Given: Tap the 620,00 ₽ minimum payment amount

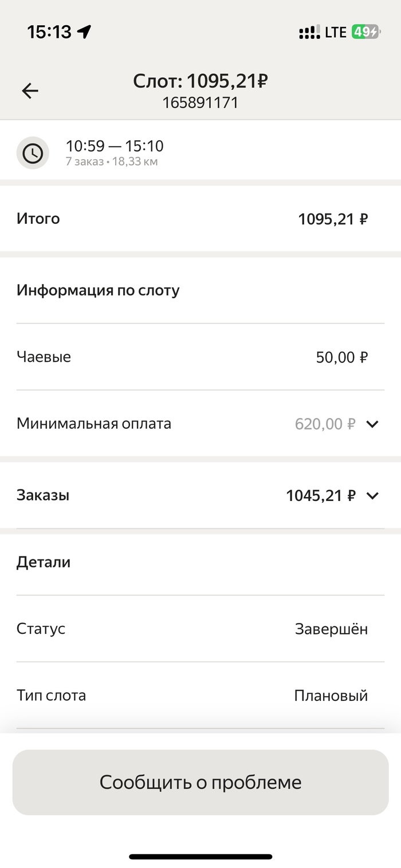Looking at the screenshot, I should point(325,424).
